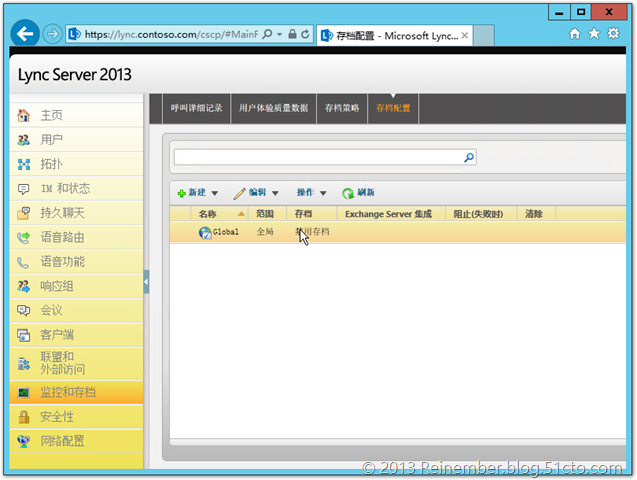
Task: Open the 用户体验质量数据 tab
Action: pos(273,108)
